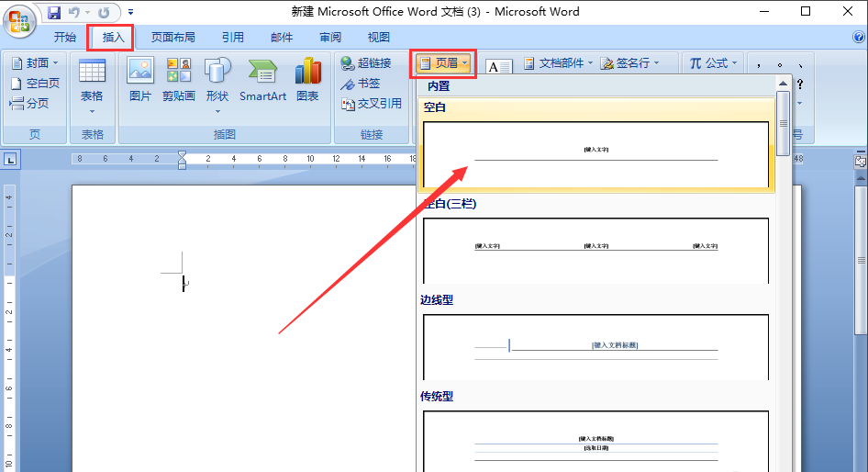Open the Word help icon
868x472 pixels.
click(x=859, y=37)
